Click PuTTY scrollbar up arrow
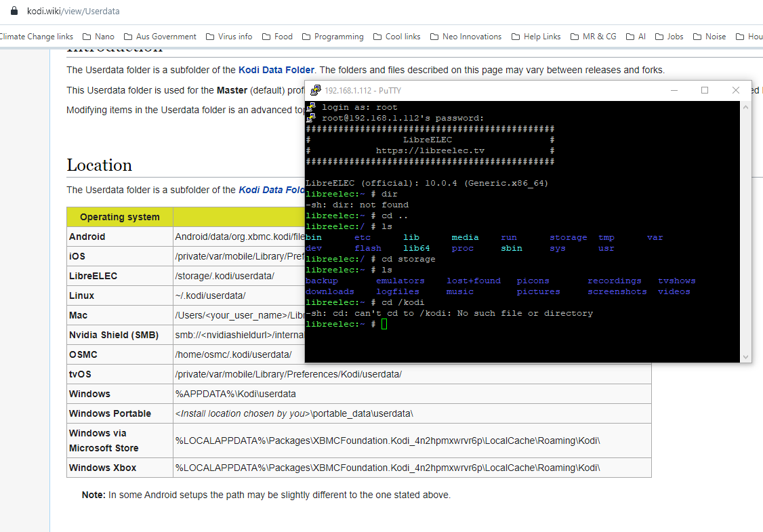The height and width of the screenshot is (532, 763). click(x=746, y=107)
